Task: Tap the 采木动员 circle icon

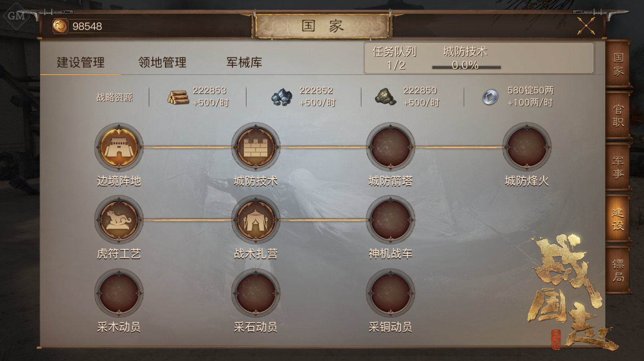Action: click(119, 293)
